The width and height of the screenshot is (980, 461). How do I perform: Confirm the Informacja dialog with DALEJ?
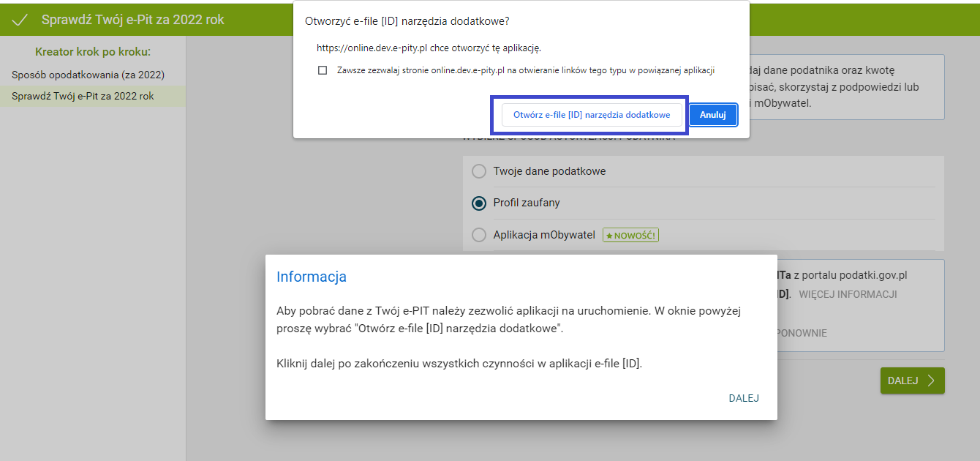743,398
